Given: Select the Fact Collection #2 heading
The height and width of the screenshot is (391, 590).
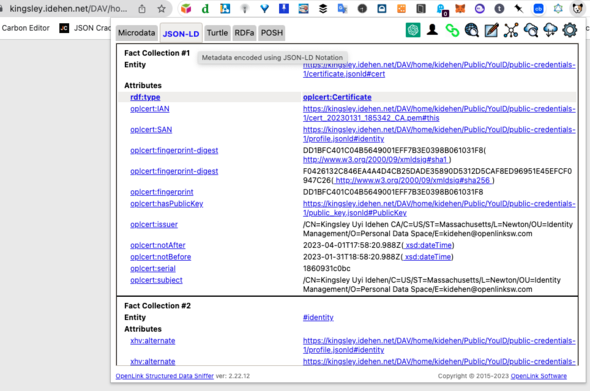Looking at the screenshot, I should click(x=157, y=306).
